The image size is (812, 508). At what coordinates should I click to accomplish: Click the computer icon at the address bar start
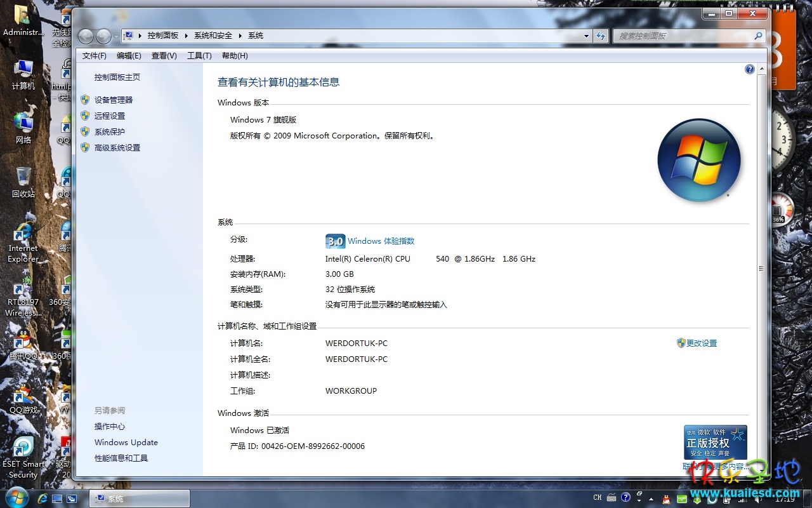[x=128, y=36]
